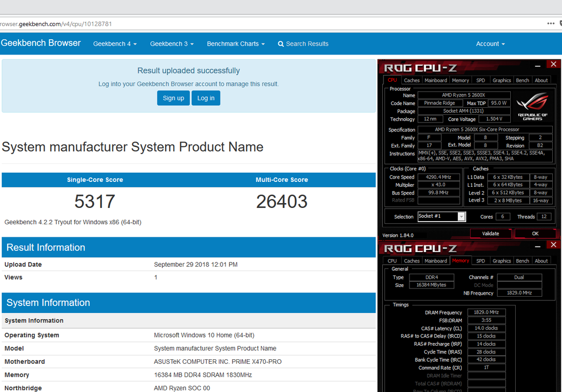Click the Size 16384 MBytes value

coord(431,285)
